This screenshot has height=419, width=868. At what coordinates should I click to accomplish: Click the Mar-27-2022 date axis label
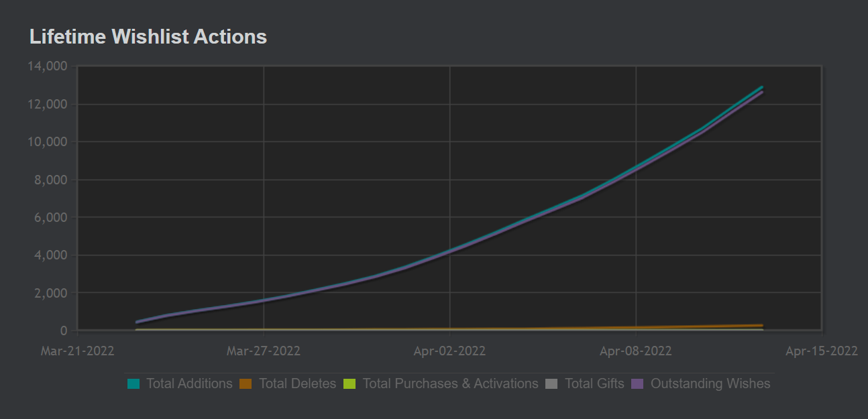[x=264, y=351]
